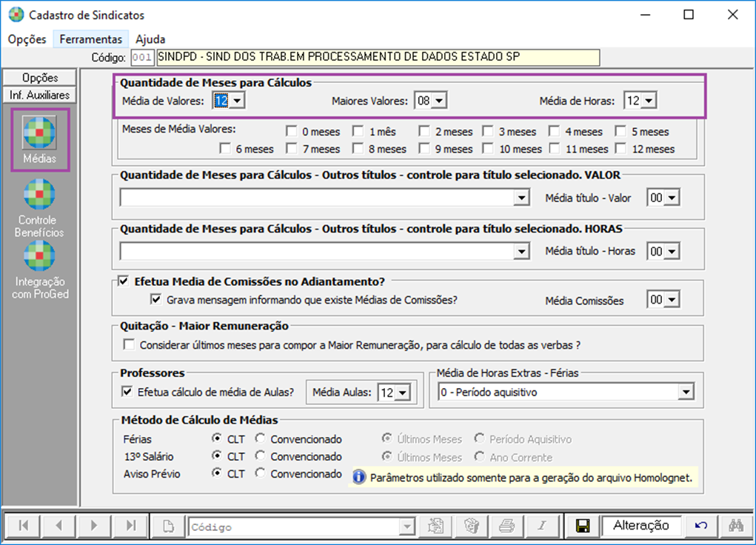Open the Opções menu
The image size is (756, 545).
point(27,39)
